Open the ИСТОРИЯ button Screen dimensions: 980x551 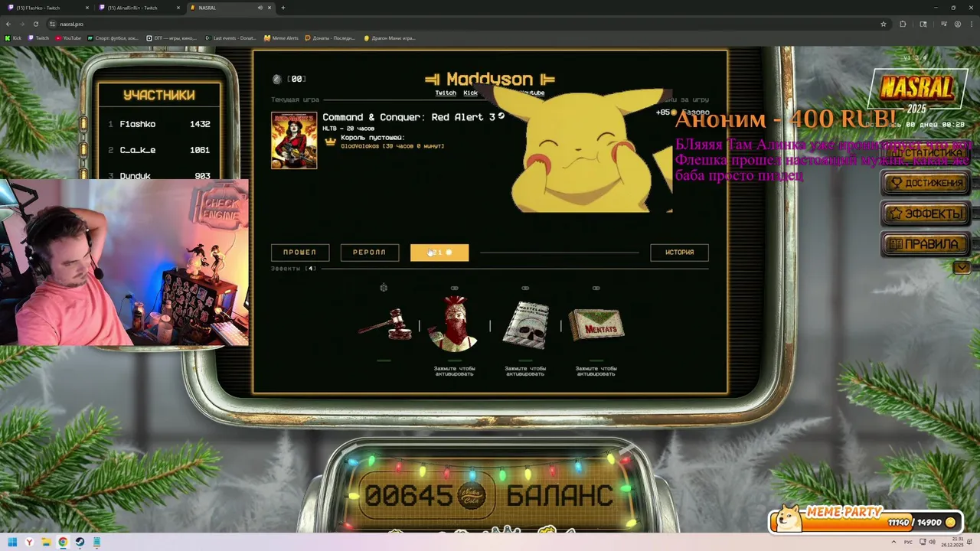[x=679, y=253]
